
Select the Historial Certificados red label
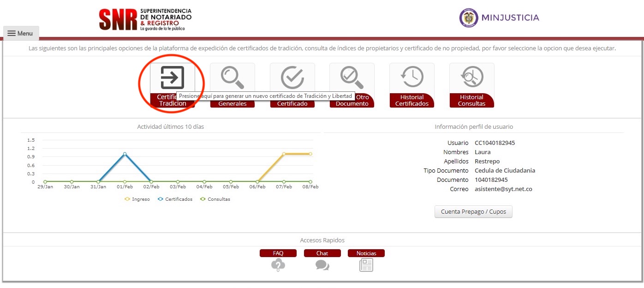pos(412,100)
